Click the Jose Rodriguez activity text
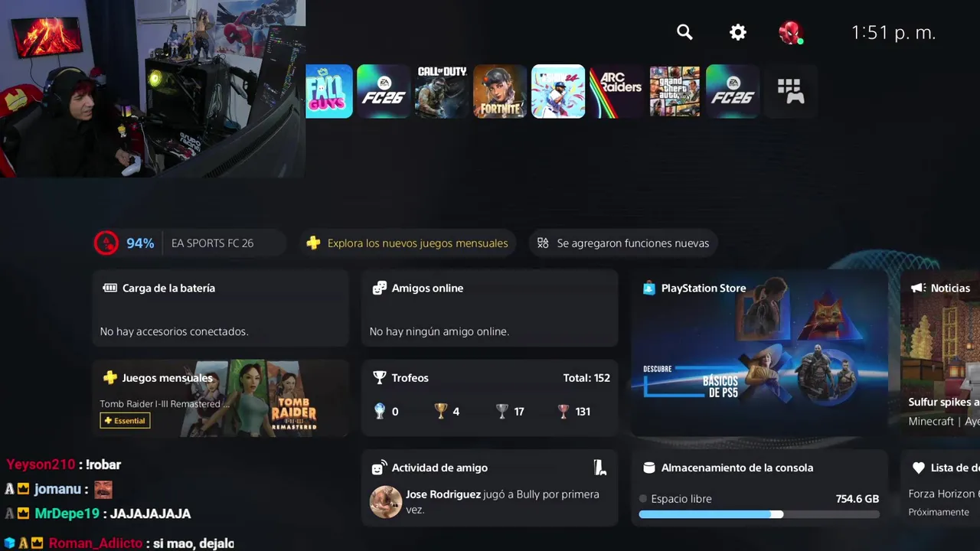 [x=502, y=502]
